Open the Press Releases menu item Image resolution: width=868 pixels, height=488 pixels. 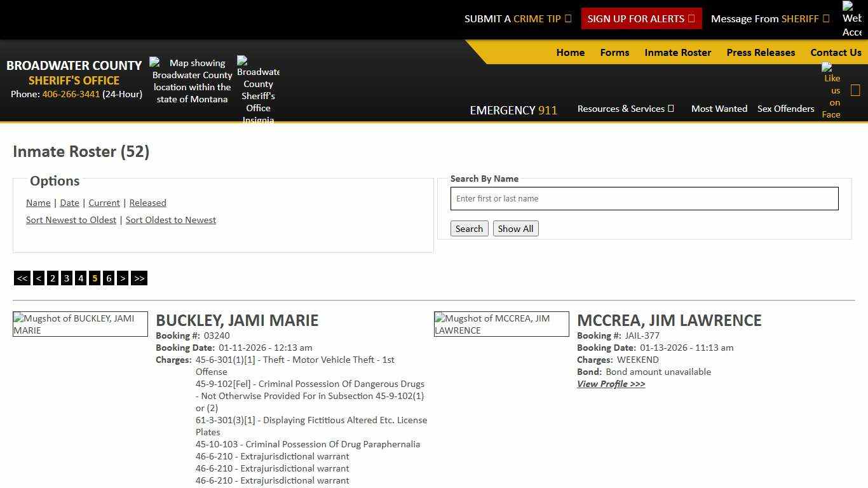click(761, 52)
